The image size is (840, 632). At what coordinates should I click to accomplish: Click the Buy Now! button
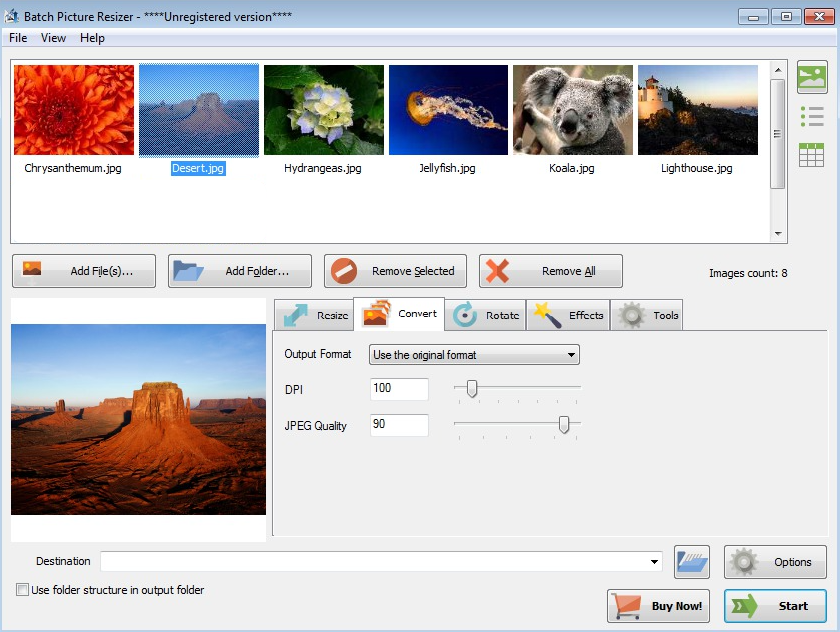coord(658,606)
